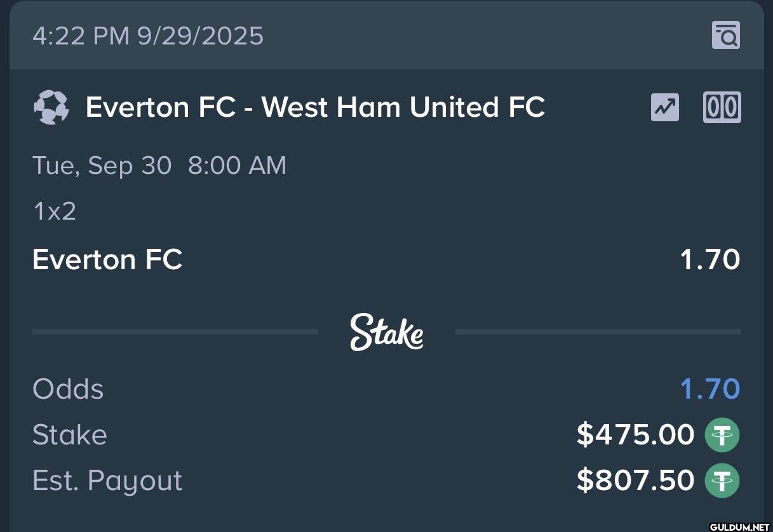
Task: Click the 1x2 market label
Action: click(54, 211)
